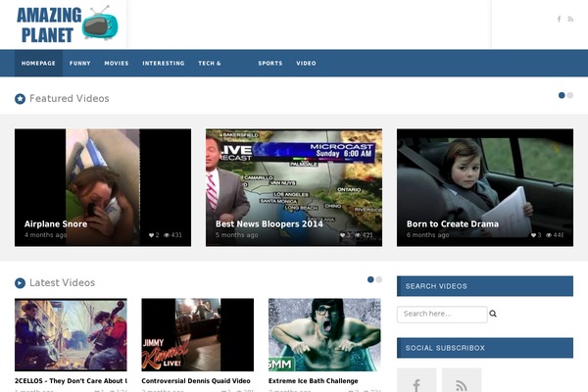Click the heart icon on Best News Bloopers 2014
The width and height of the screenshot is (588, 392).
point(342,235)
